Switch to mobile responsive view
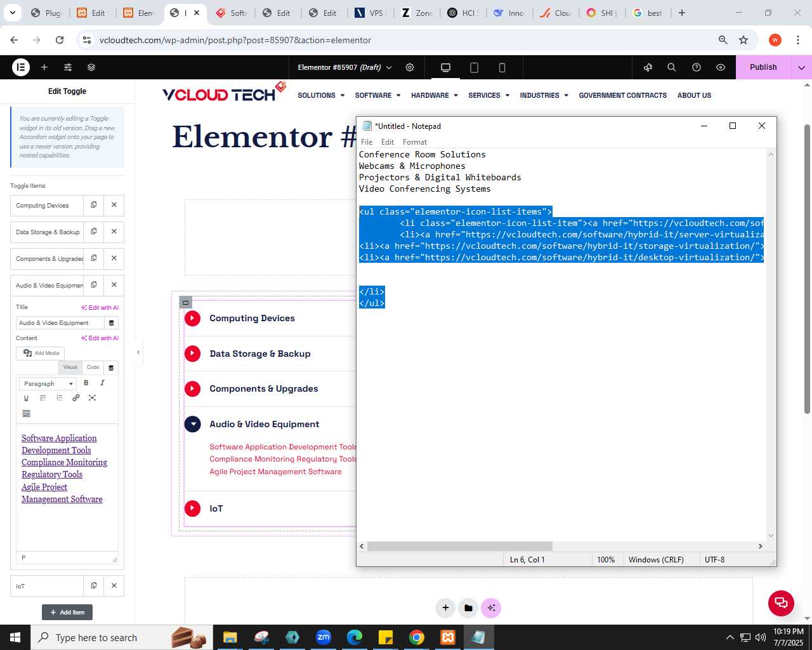Screen dimensions: 812x650 pyautogui.click(x=502, y=67)
